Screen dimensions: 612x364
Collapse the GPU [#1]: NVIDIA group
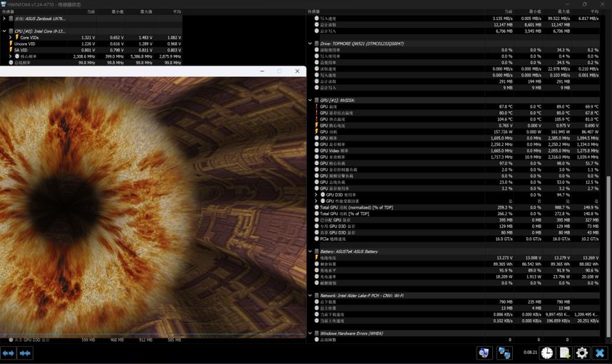point(311,100)
